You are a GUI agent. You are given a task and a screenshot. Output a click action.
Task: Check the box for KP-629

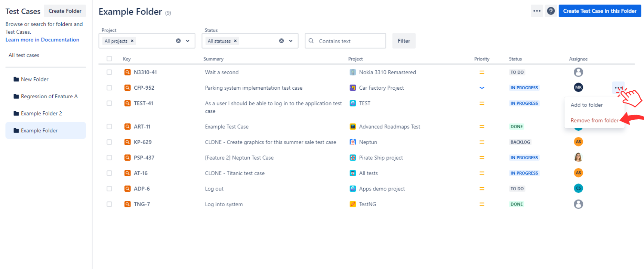click(109, 142)
